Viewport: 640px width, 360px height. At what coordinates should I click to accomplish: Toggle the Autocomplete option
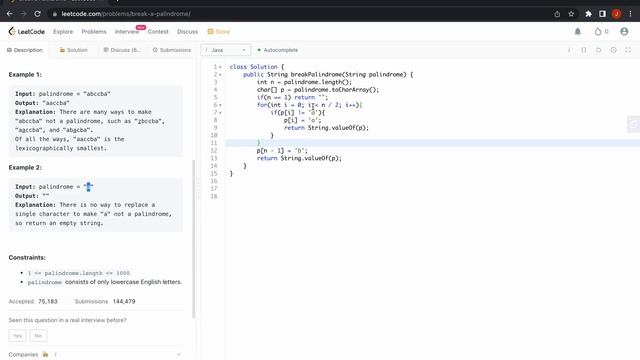(x=278, y=50)
